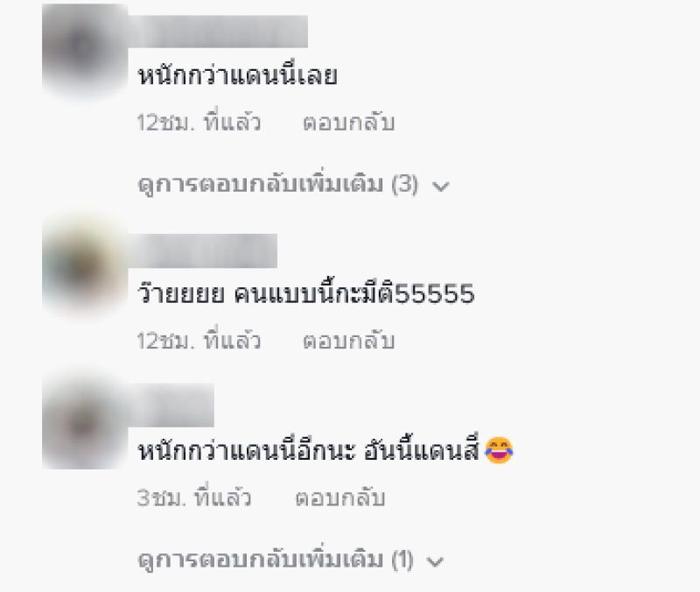Open the first commenter's blurred avatar
700x592 pixels.
(x=85, y=48)
